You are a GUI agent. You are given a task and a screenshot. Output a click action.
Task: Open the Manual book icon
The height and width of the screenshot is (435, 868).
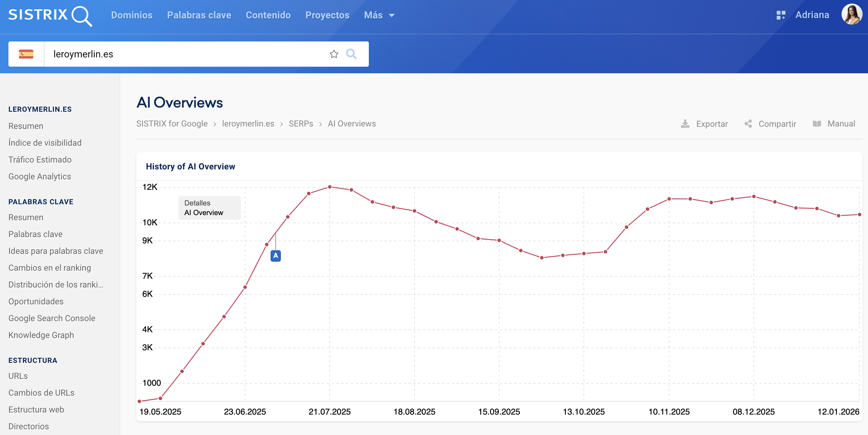tap(817, 124)
